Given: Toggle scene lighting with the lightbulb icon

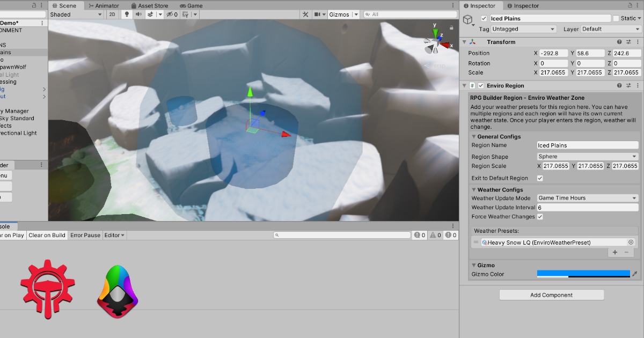Looking at the screenshot, I should point(127,14).
